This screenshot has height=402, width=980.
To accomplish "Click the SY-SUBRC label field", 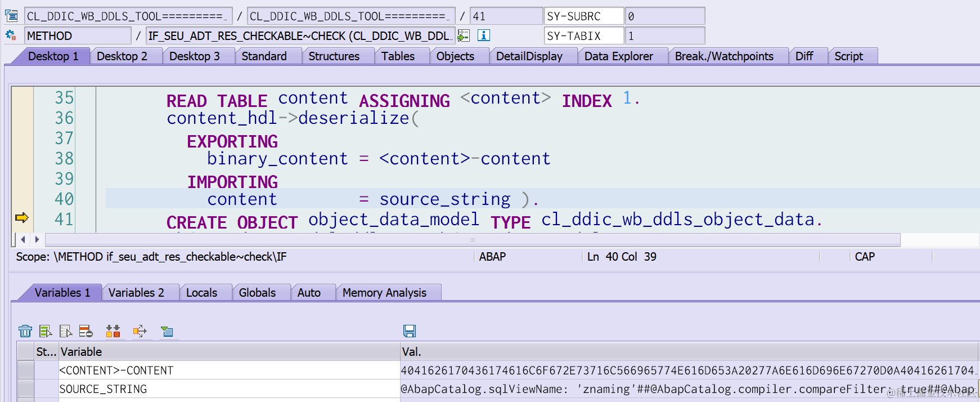I will 585,16.
